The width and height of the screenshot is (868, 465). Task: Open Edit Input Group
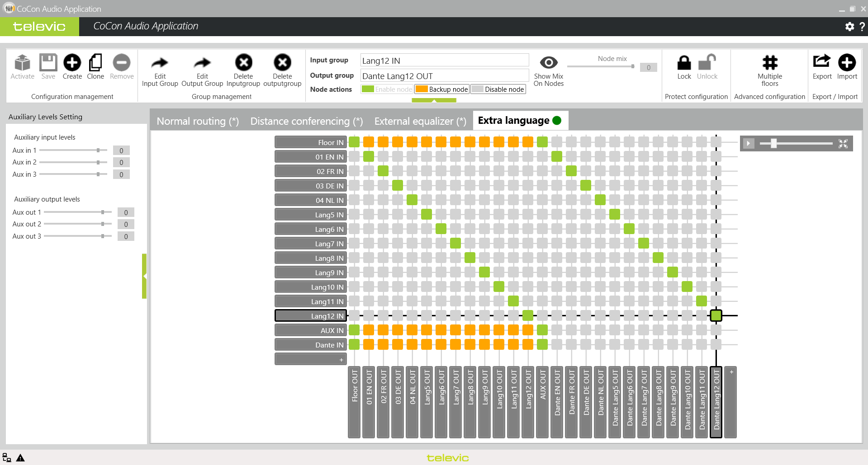160,63
